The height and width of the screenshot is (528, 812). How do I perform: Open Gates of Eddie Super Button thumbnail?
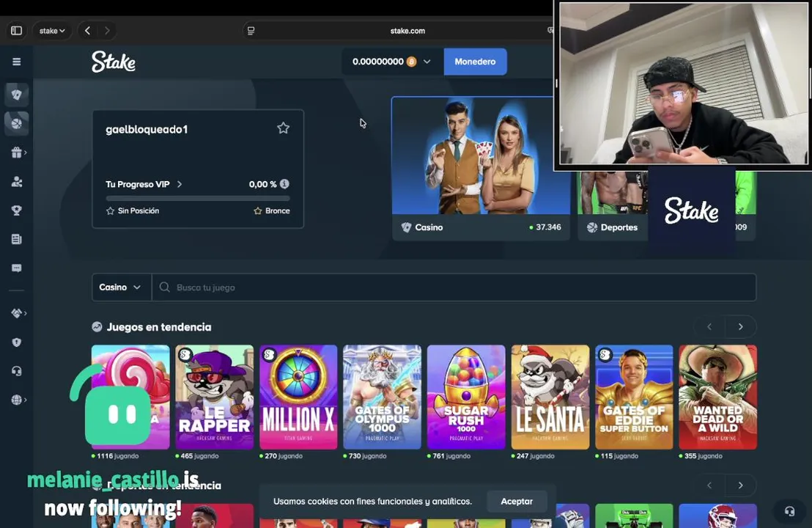634,397
